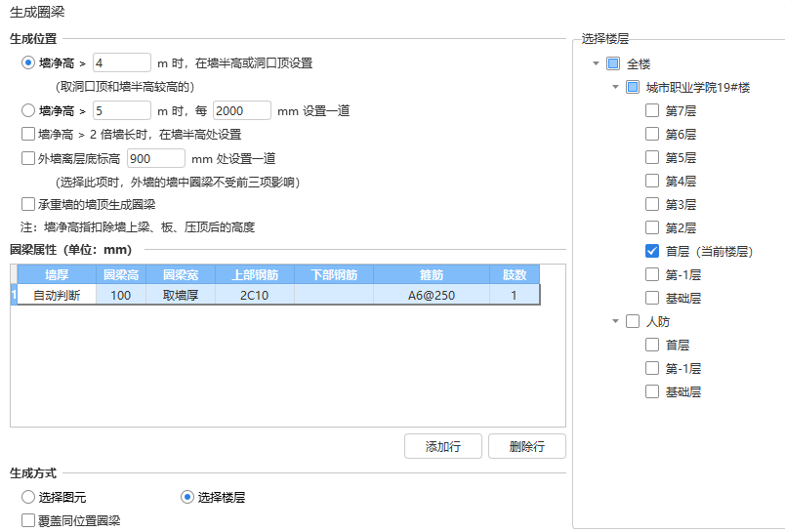Click 人防 tree label

tap(657, 321)
